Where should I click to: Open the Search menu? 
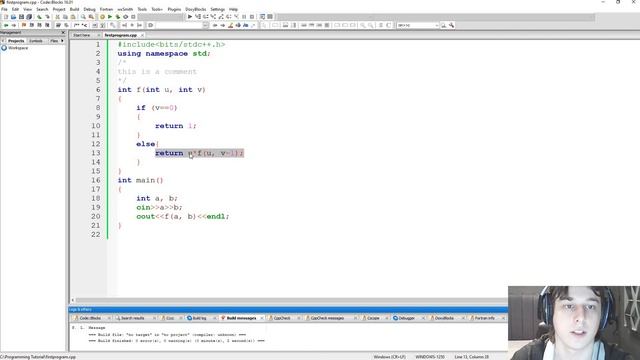point(42,9)
